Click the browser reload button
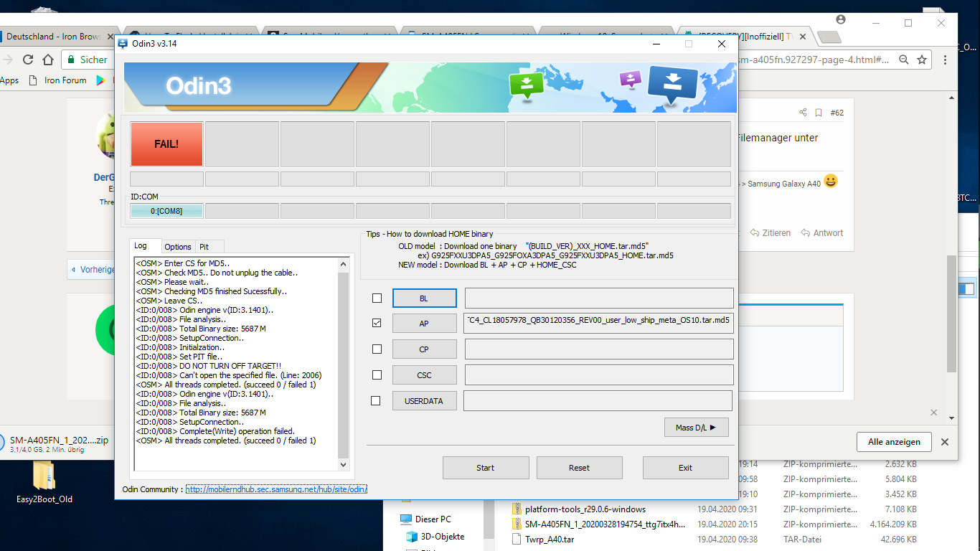 pos(28,60)
